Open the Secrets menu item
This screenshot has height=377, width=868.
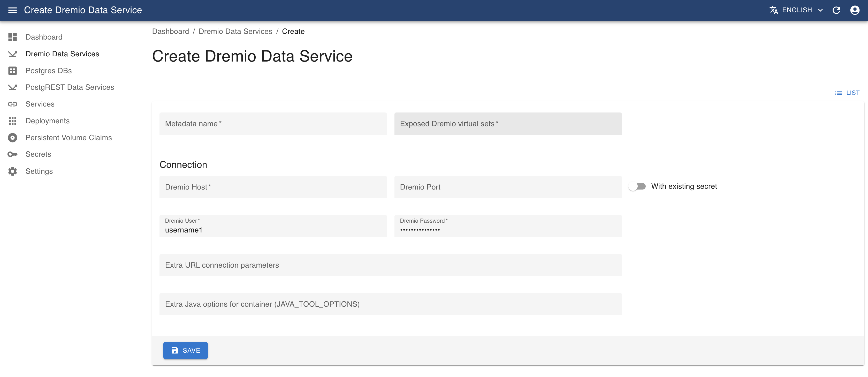point(74,154)
